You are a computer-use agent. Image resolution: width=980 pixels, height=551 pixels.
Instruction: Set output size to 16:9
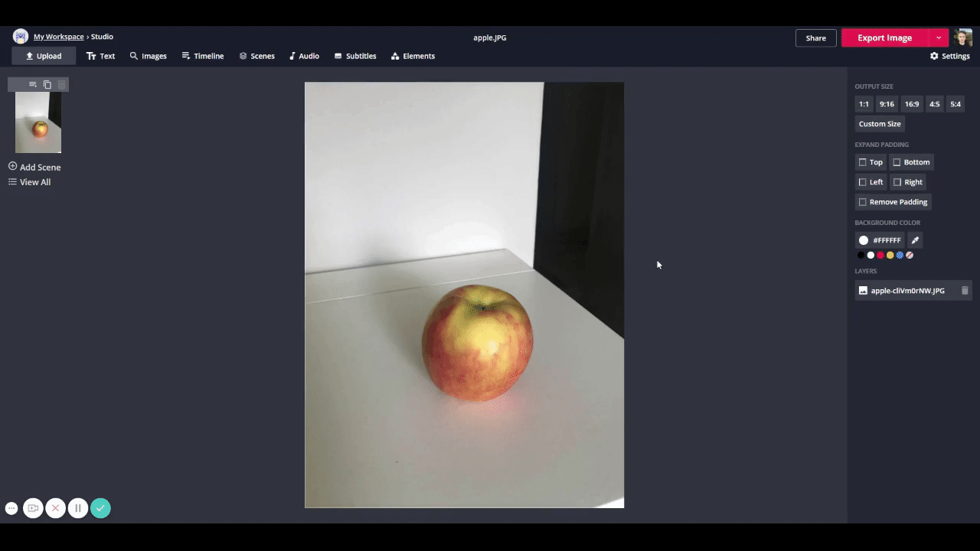tap(912, 104)
